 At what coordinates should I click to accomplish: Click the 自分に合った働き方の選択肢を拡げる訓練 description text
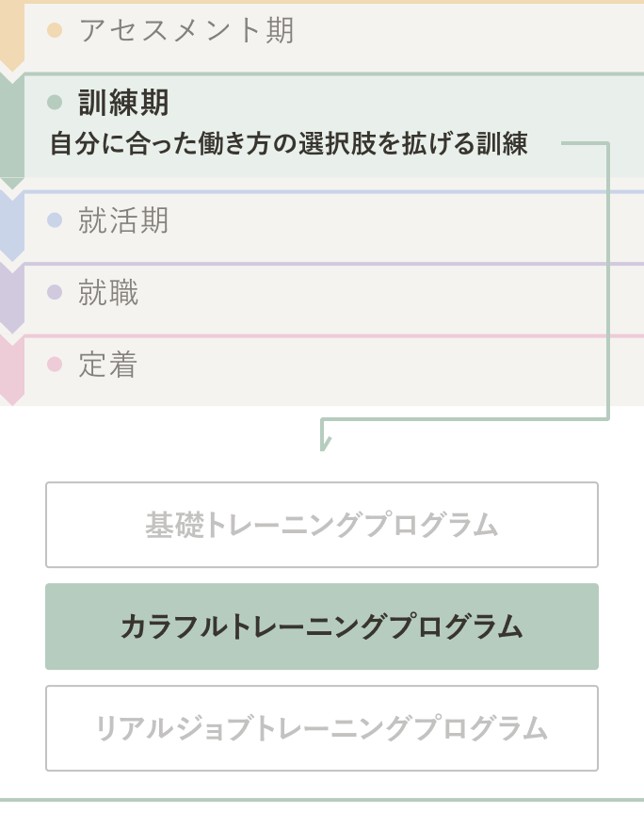[289, 144]
